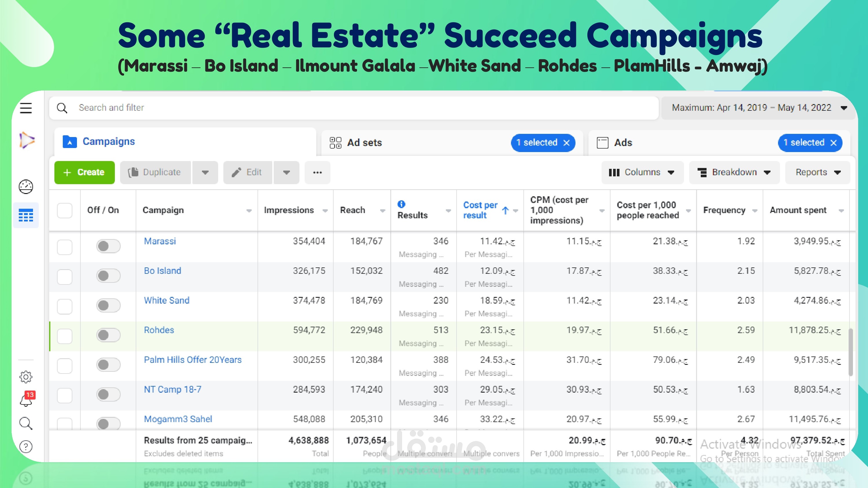Viewport: 868px width, 488px height.
Task: Select the campaigns table grid icon
Action: 26,215
